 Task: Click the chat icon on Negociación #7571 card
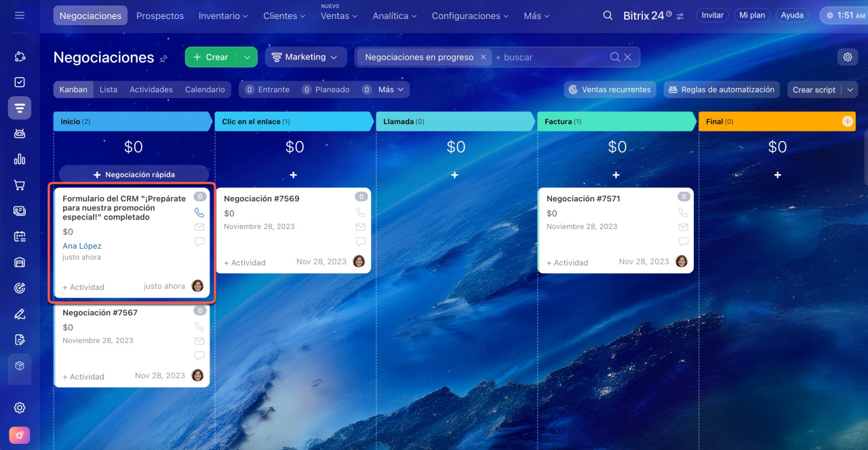click(x=684, y=242)
